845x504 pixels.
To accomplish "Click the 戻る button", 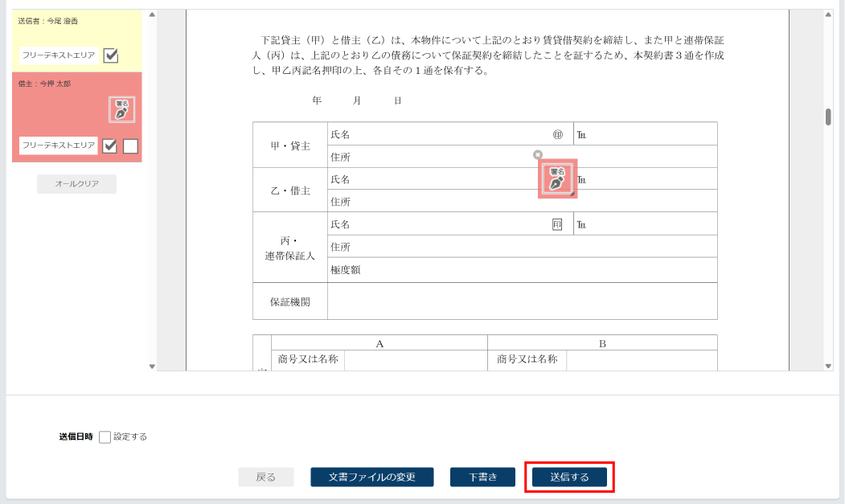I will pyautogui.click(x=266, y=477).
